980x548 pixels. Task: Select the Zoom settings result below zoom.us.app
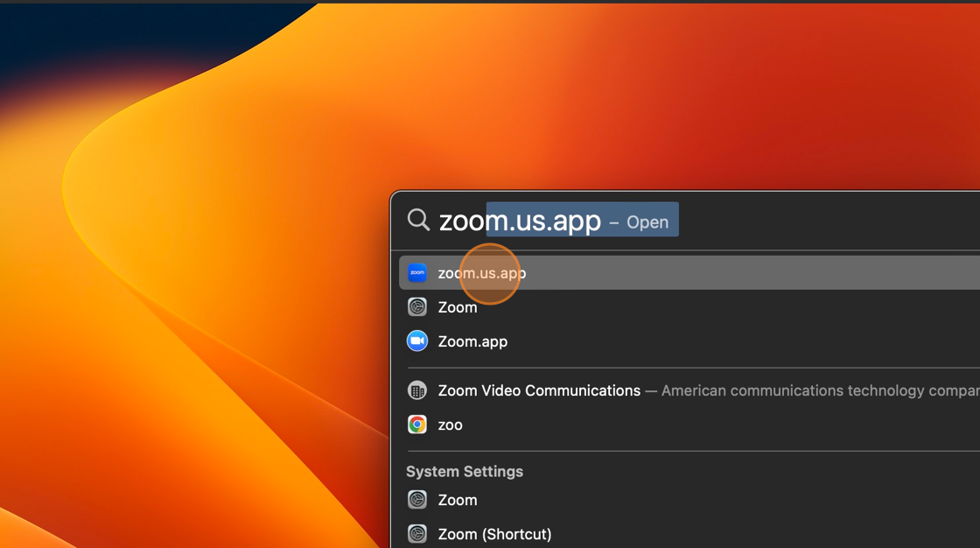pos(689,307)
